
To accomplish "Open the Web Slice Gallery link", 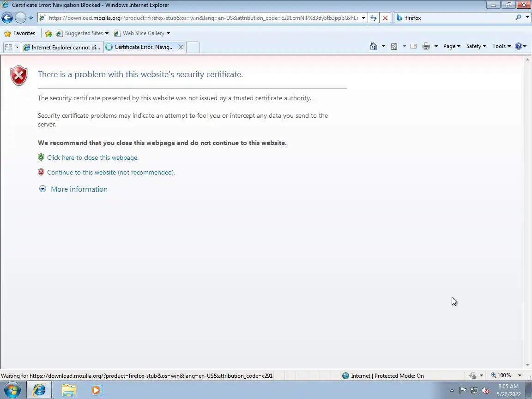I will point(142,33).
